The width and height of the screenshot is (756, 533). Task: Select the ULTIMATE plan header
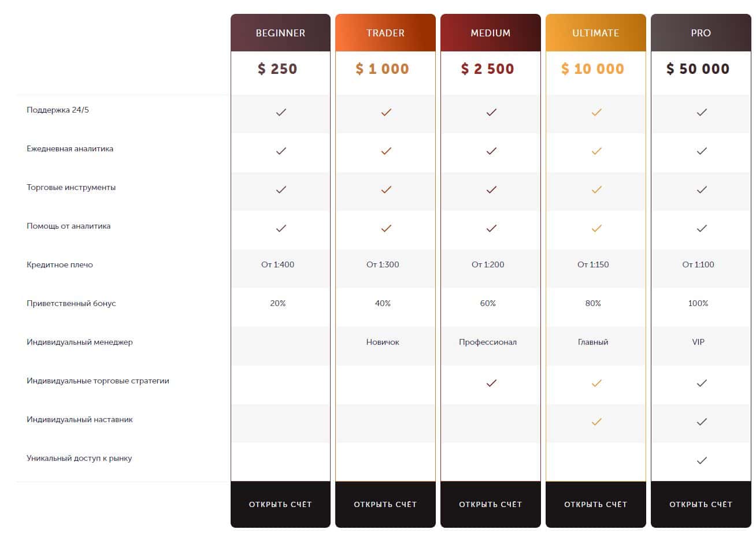coord(596,33)
